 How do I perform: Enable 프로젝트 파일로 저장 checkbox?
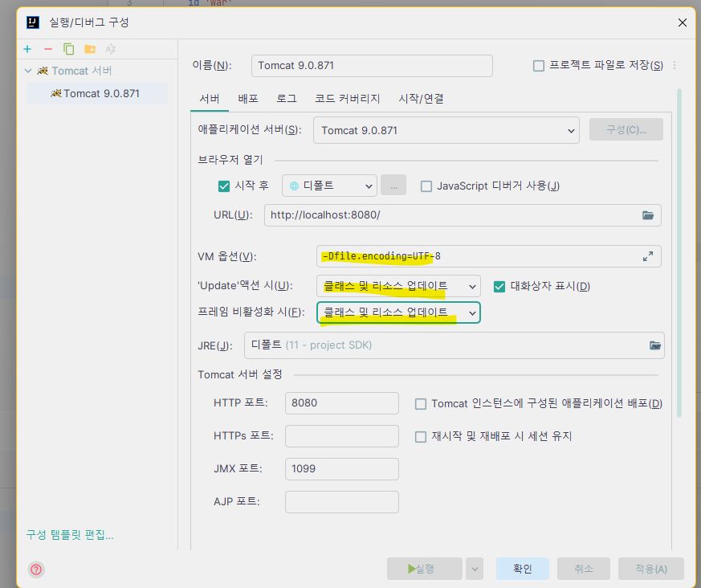(539, 66)
